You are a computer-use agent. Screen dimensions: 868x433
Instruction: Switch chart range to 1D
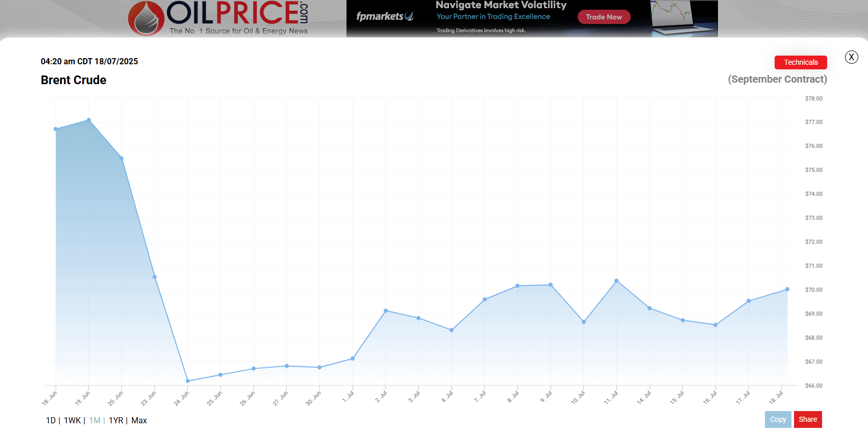51,420
